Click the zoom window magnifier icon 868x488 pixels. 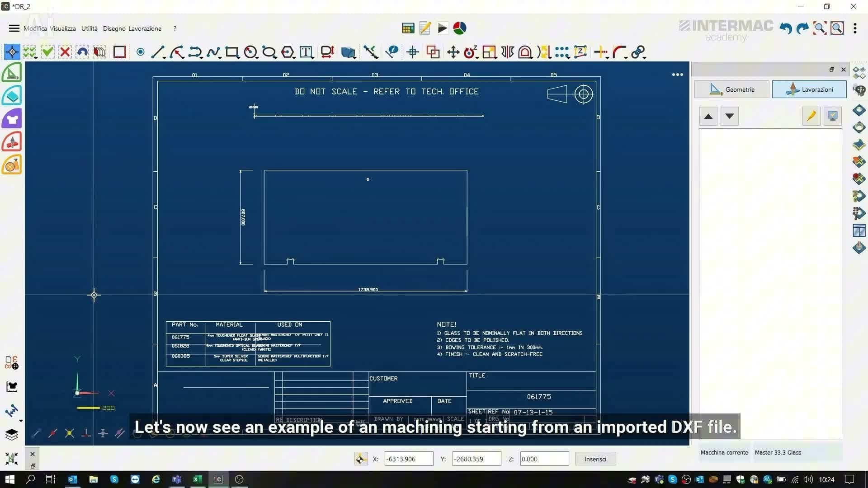click(x=837, y=28)
